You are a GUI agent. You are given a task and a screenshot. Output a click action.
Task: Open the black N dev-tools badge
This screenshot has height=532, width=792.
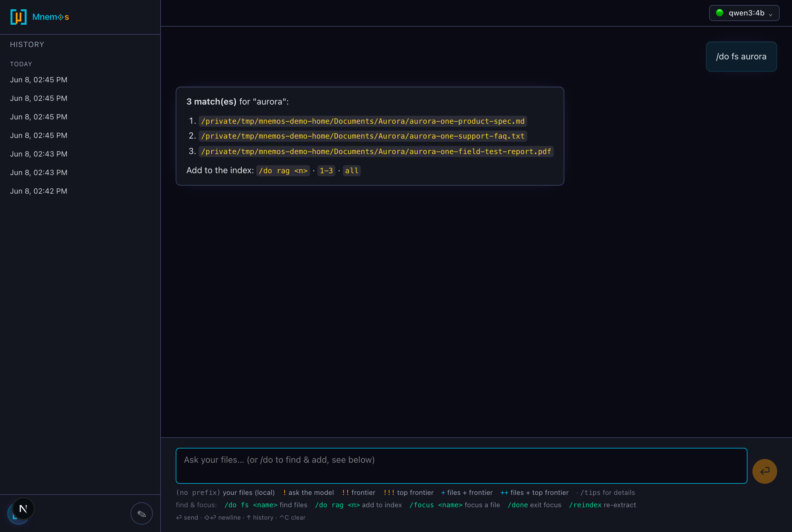coord(23,508)
